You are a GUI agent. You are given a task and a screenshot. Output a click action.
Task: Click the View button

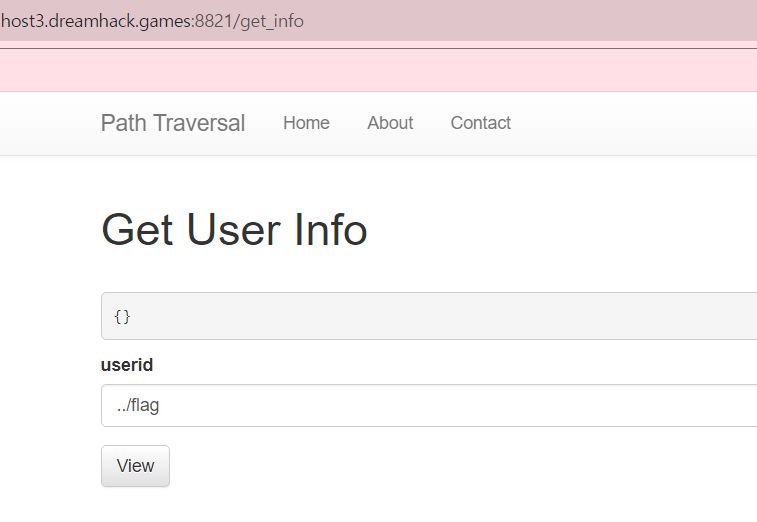pos(135,466)
